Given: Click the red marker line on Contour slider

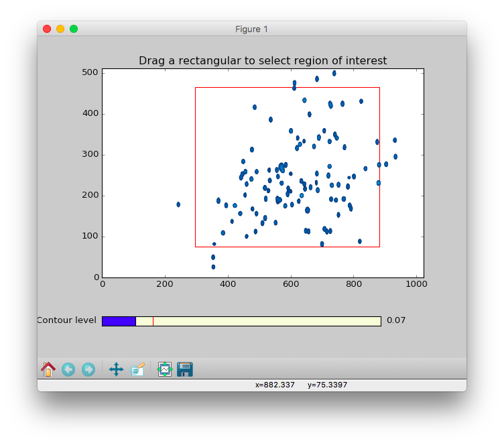Looking at the screenshot, I should click(153, 321).
